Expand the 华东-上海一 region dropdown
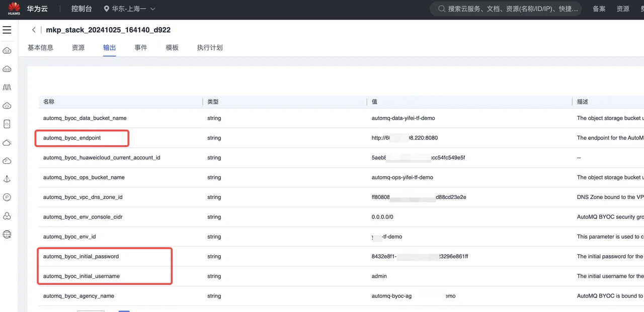644x312 pixels. 130,9
